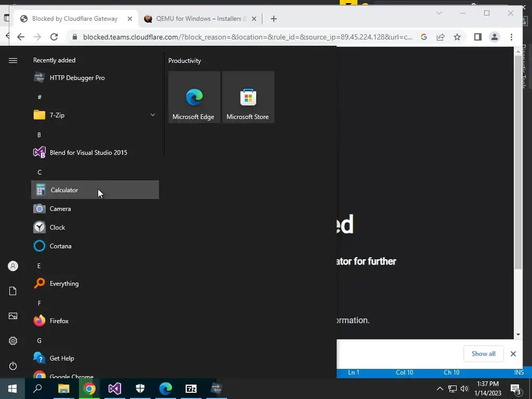Screen dimensions: 532x399
Task: Launch Firefox from the Start menu
Action: pos(95,321)
